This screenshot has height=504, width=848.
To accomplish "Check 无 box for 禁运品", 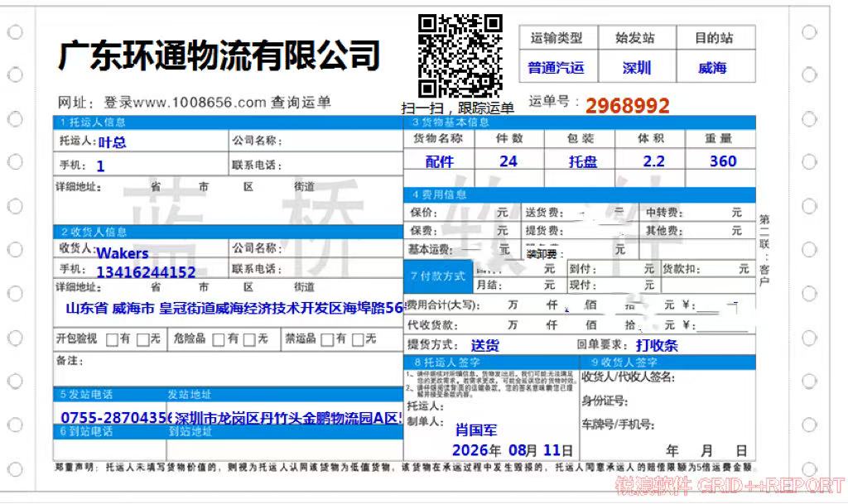I will 358,340.
